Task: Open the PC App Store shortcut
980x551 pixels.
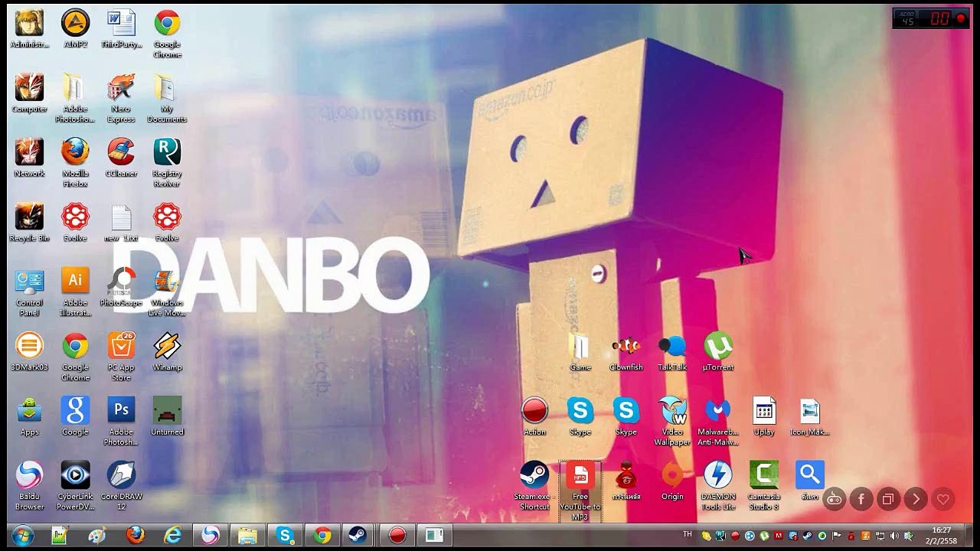Action: [x=121, y=356]
